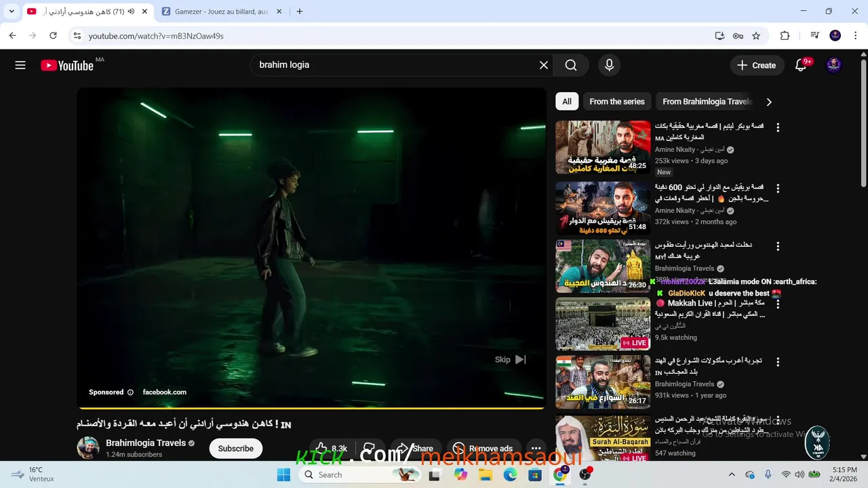The width and height of the screenshot is (868, 488).
Task: Close the Gamezer browser tab
Action: (279, 12)
